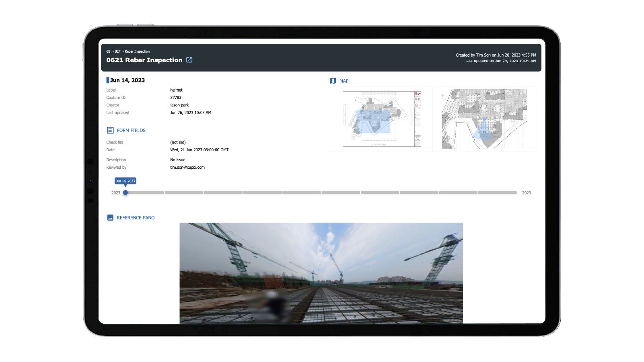Click the timeline slider handle
This screenshot has height=362, width=644.
[x=126, y=193]
